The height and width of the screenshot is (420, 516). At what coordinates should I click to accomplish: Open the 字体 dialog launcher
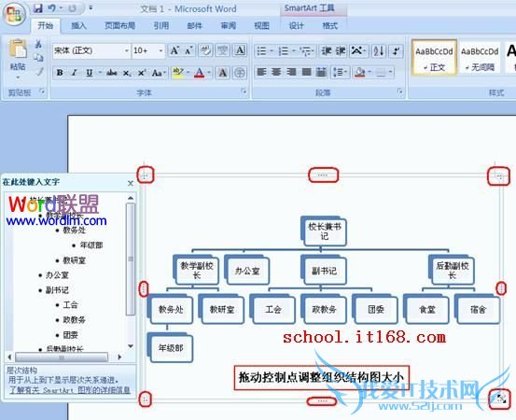pos(244,91)
